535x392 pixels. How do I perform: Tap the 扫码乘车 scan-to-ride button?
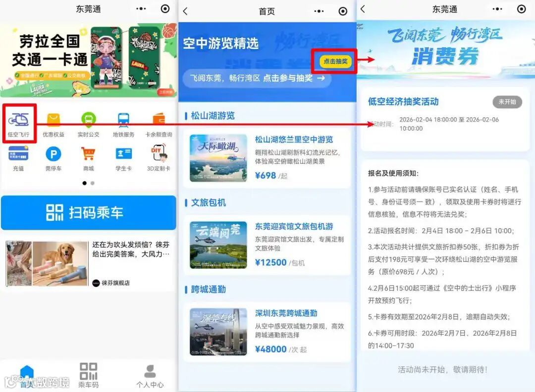point(89,213)
